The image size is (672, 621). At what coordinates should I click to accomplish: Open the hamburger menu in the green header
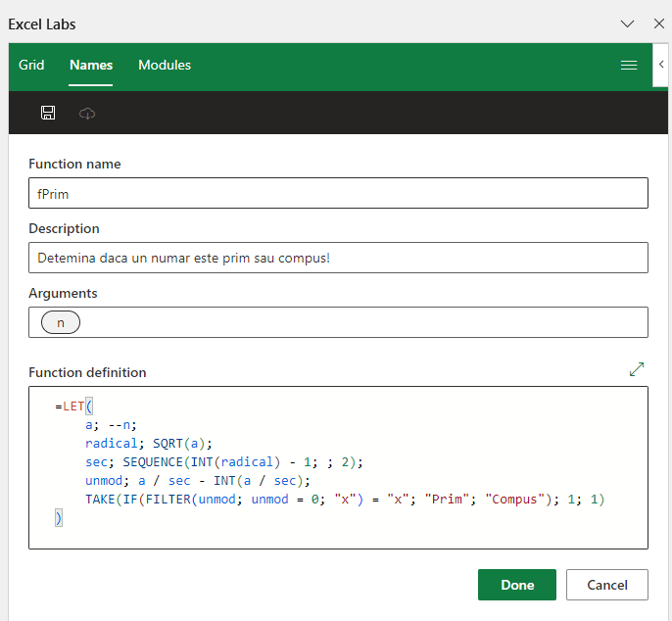[x=629, y=66]
